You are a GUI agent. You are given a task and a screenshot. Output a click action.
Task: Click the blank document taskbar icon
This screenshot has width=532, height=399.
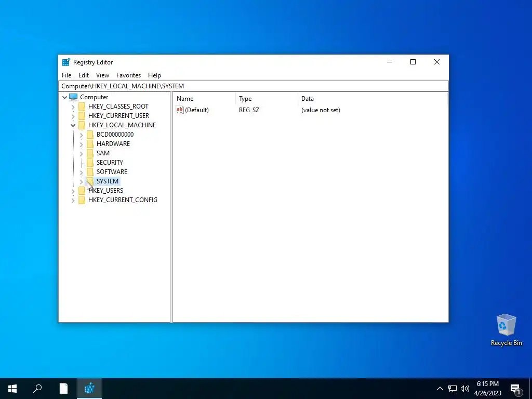63,389
